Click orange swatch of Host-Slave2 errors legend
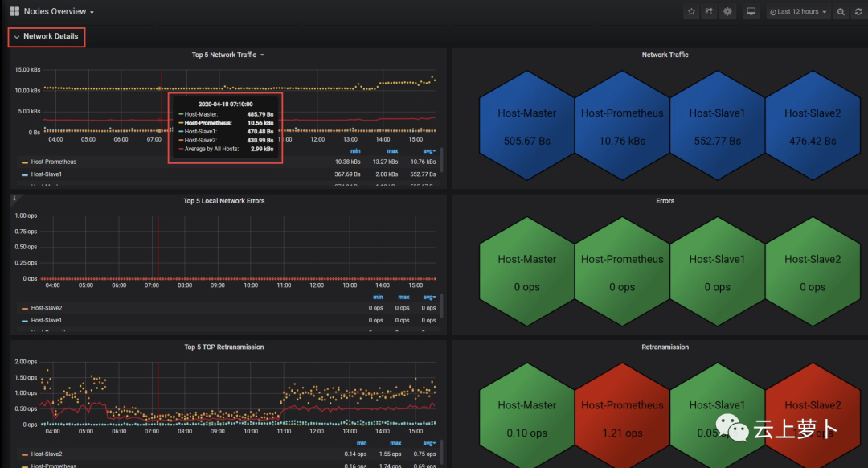The width and height of the screenshot is (868, 468). pyautogui.click(x=25, y=309)
